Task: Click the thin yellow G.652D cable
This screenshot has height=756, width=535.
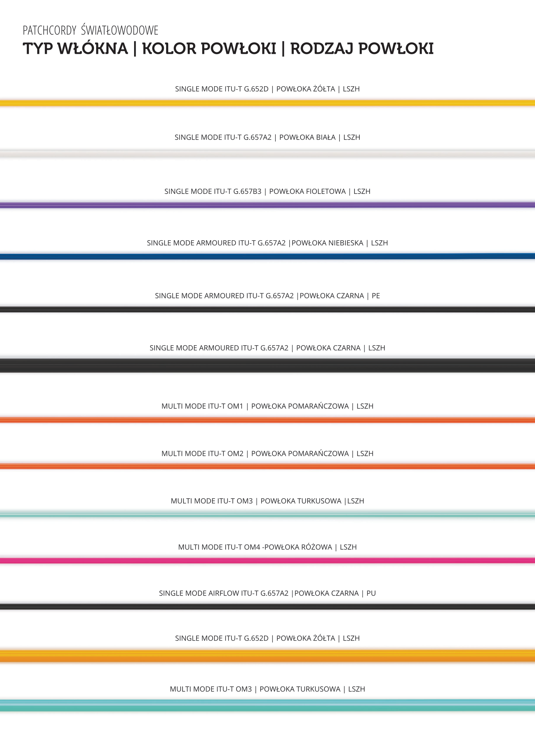Action: point(267,103)
